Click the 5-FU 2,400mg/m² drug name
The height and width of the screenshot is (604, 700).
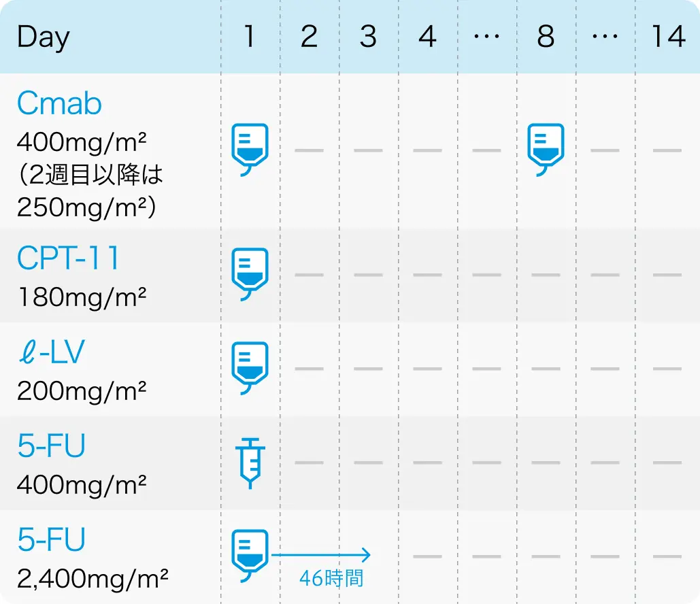[51, 539]
